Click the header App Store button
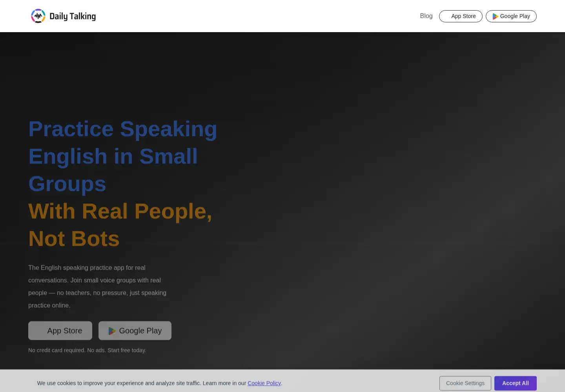Viewport: 565px width, 392px height. point(461,16)
